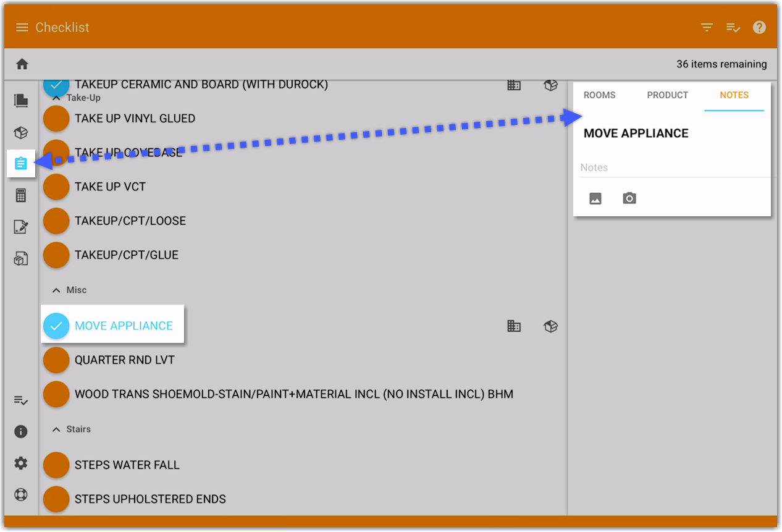Open settings gear in sidebar

click(21, 463)
